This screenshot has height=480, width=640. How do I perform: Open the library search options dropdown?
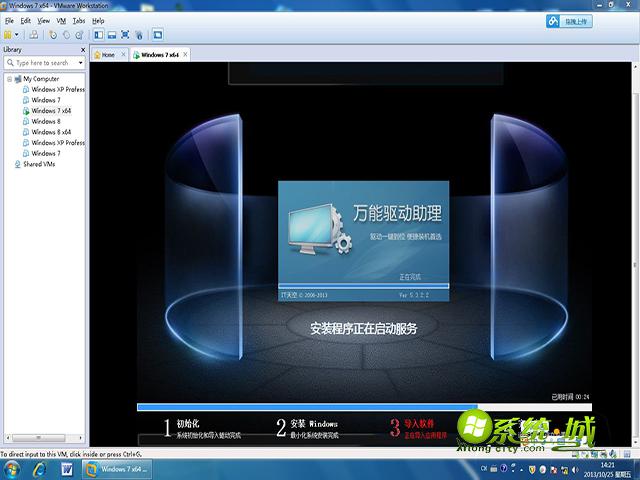tap(78, 62)
